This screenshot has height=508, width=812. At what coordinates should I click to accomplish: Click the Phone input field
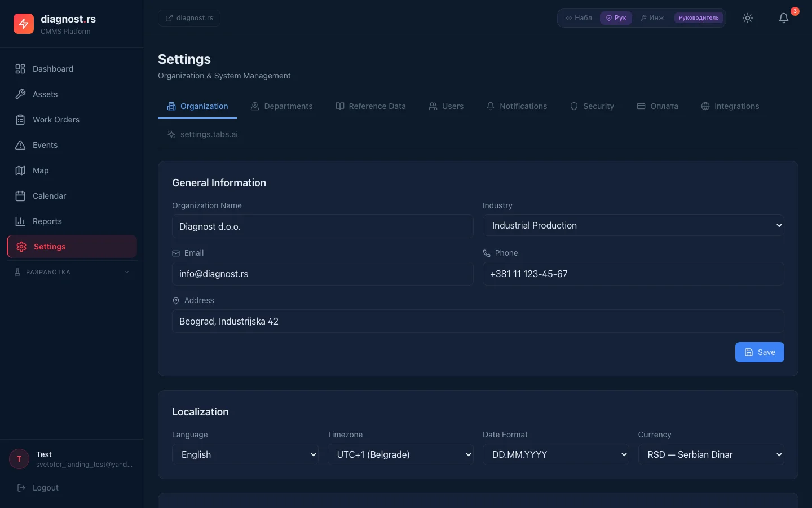pyautogui.click(x=633, y=274)
